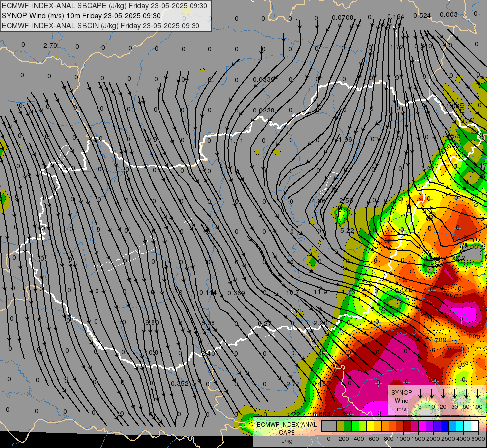Click the 1.11 value on the map

point(237,140)
